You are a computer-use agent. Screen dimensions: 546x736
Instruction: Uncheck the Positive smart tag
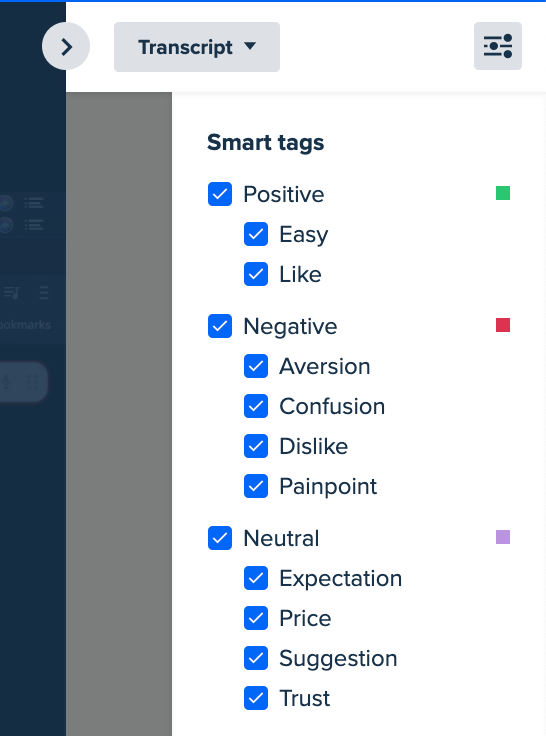pyautogui.click(x=220, y=194)
